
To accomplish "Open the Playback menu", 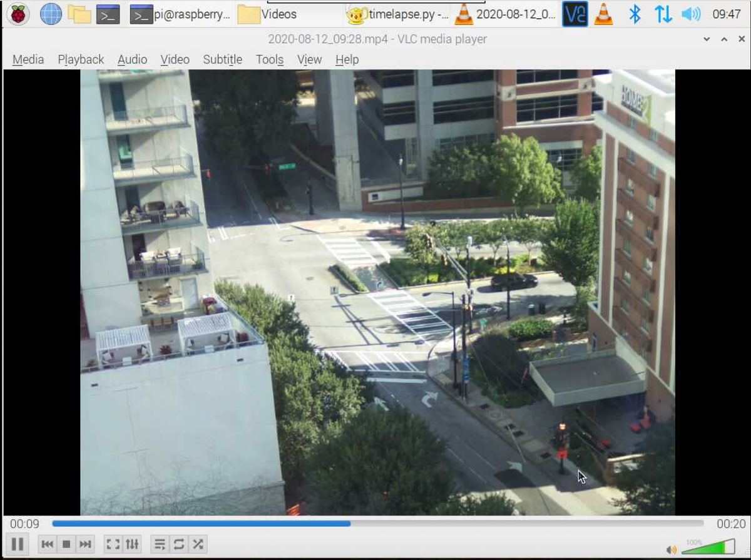I will tap(80, 59).
